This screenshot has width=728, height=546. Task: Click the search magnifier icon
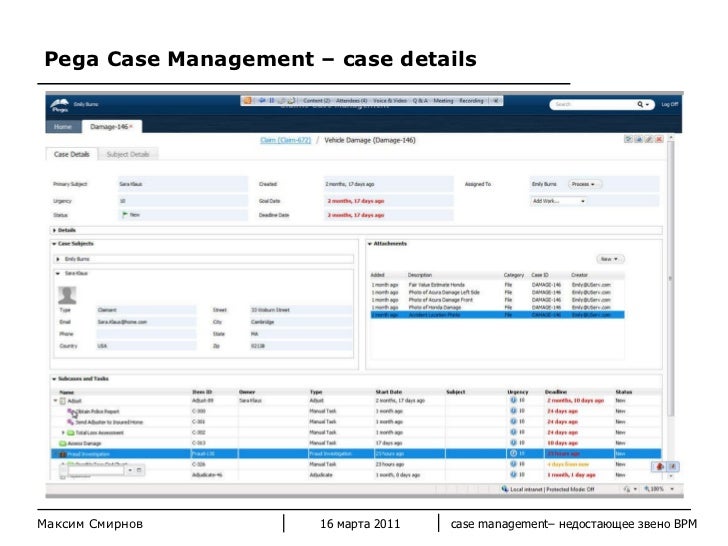pyautogui.click(x=640, y=104)
